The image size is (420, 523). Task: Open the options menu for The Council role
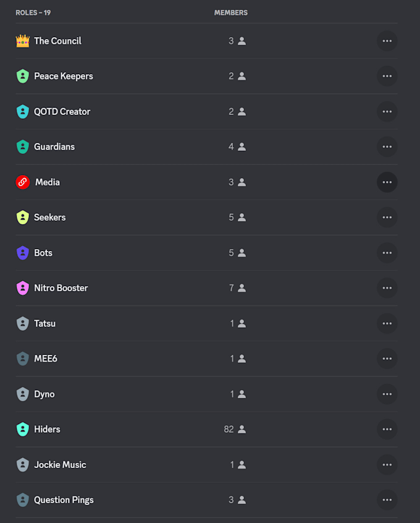click(387, 41)
